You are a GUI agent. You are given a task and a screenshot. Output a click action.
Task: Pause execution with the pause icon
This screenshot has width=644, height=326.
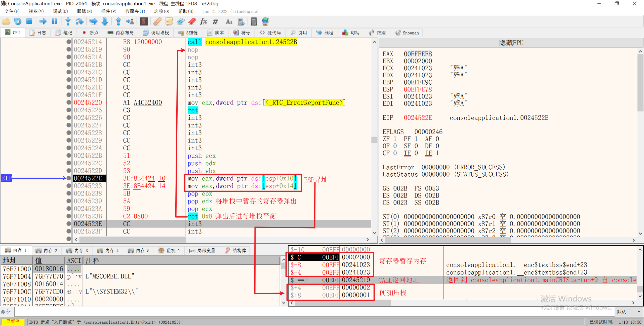click(54, 21)
